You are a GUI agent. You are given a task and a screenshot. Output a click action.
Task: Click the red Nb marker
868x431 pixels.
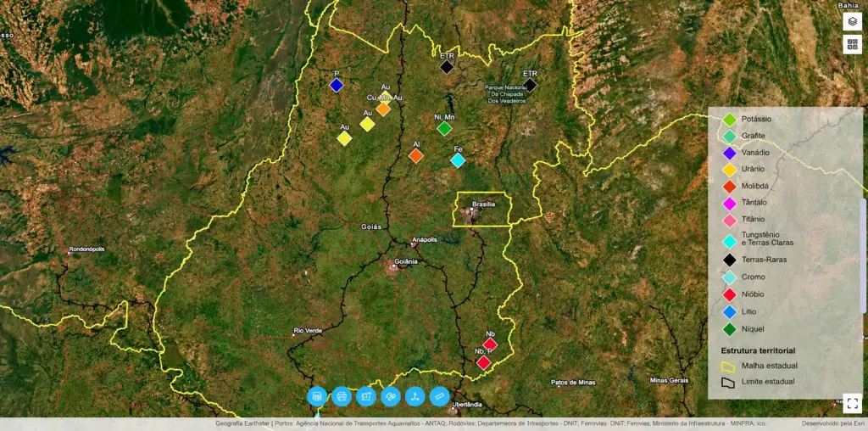[490, 344]
